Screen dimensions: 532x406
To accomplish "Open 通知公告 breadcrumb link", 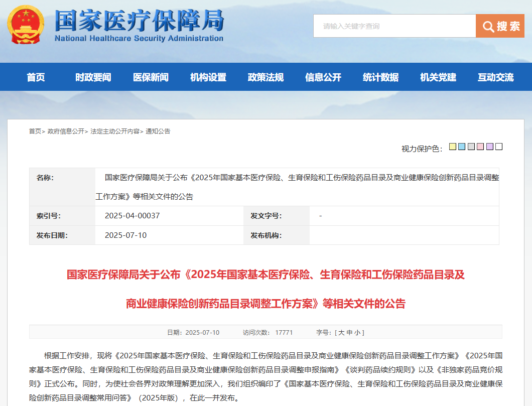I will [x=158, y=131].
